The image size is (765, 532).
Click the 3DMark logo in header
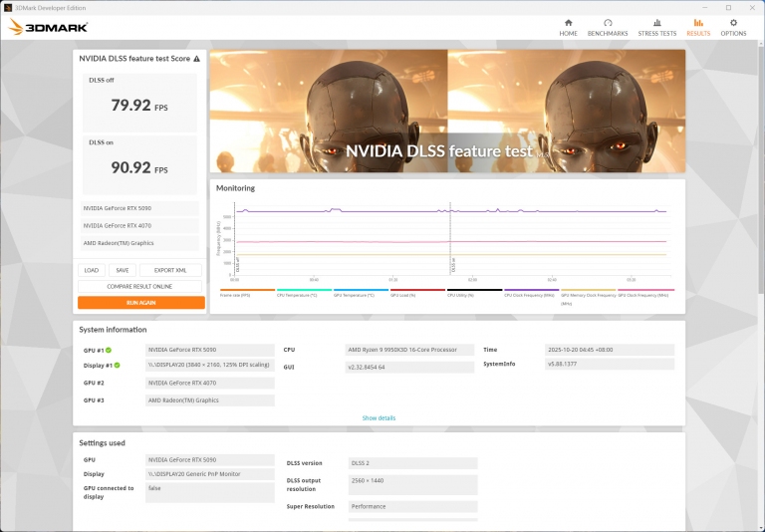coord(48,27)
